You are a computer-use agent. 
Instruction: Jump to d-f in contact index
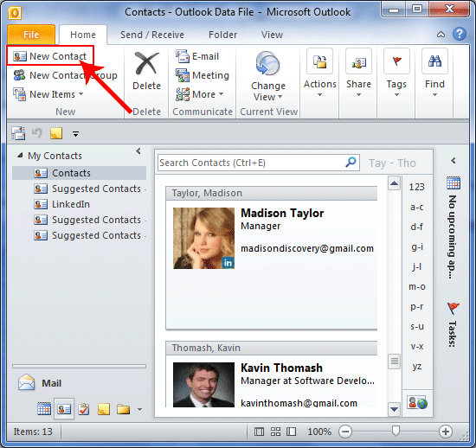417,227
